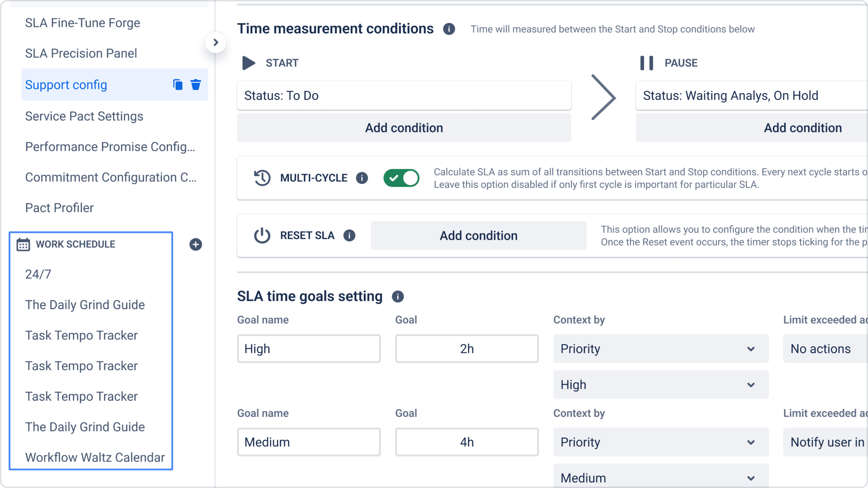Click the Reset SLA info icon
This screenshot has height=488, width=868.
tap(349, 235)
